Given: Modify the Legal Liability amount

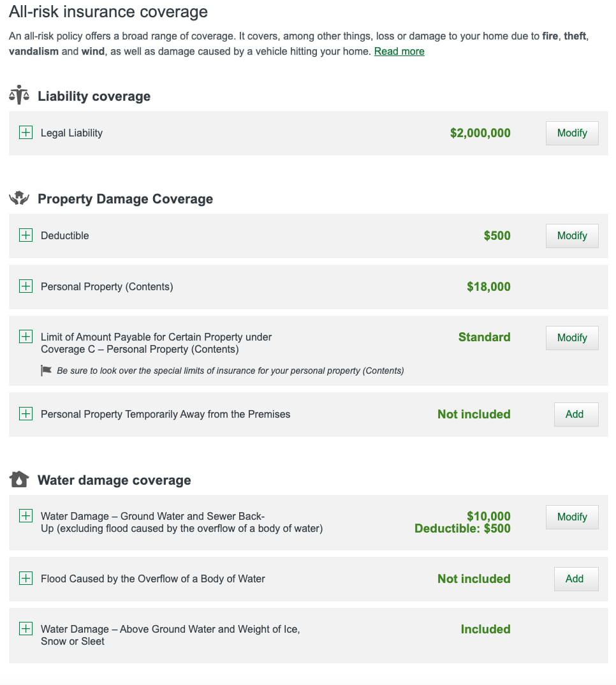Looking at the screenshot, I should tap(572, 133).
